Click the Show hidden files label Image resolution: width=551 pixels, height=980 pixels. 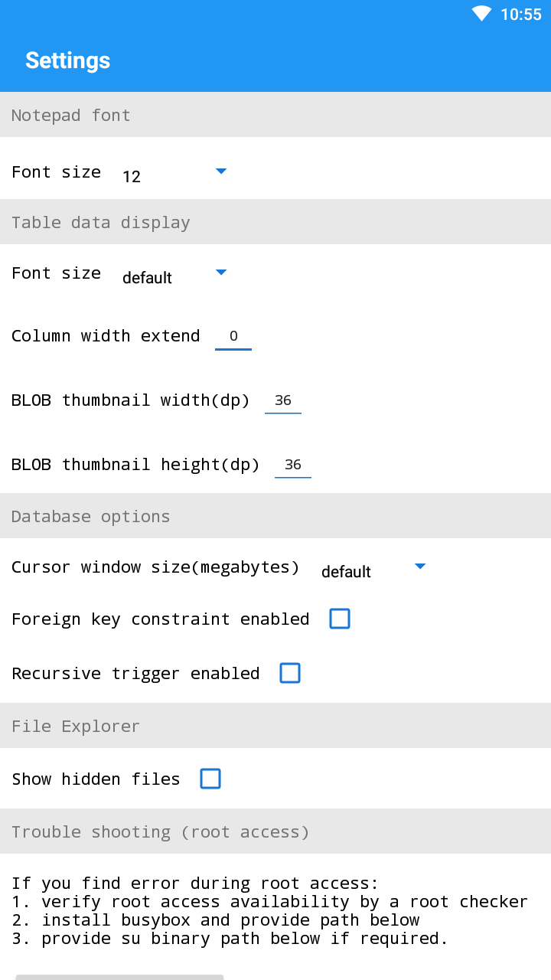coord(96,779)
